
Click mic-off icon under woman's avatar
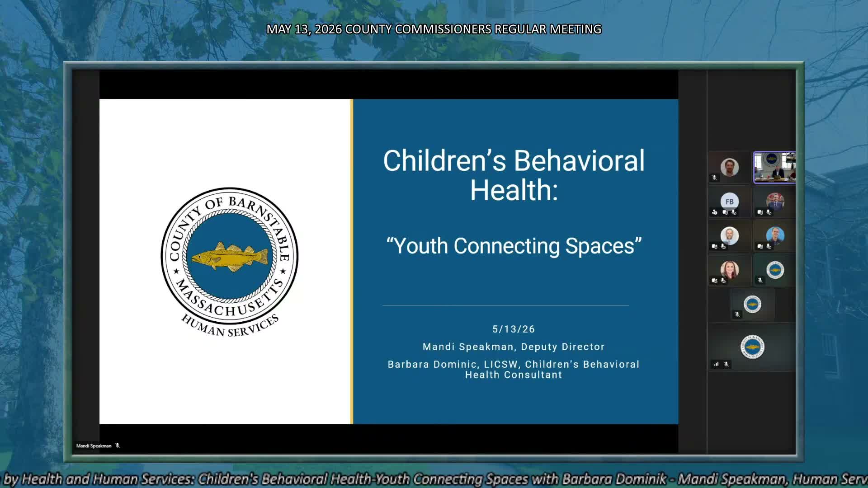pos(723,281)
